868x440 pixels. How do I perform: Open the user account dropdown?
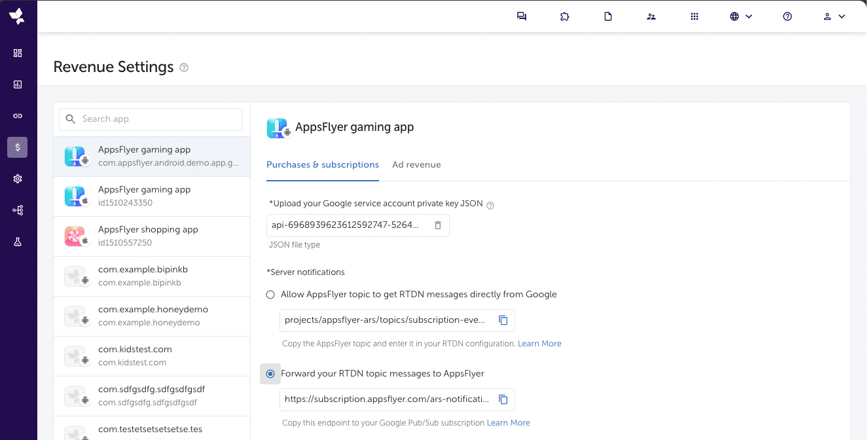coord(834,16)
